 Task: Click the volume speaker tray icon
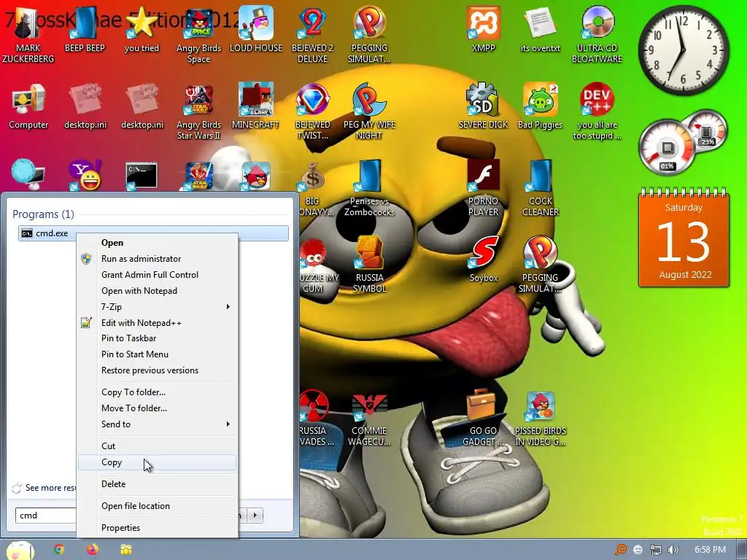point(673,550)
